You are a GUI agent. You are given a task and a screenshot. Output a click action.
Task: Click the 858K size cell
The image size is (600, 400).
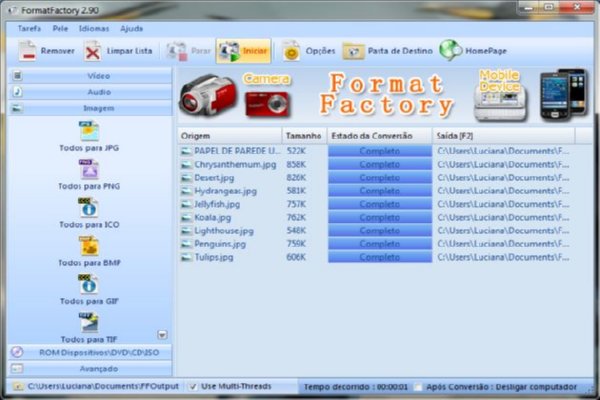296,165
